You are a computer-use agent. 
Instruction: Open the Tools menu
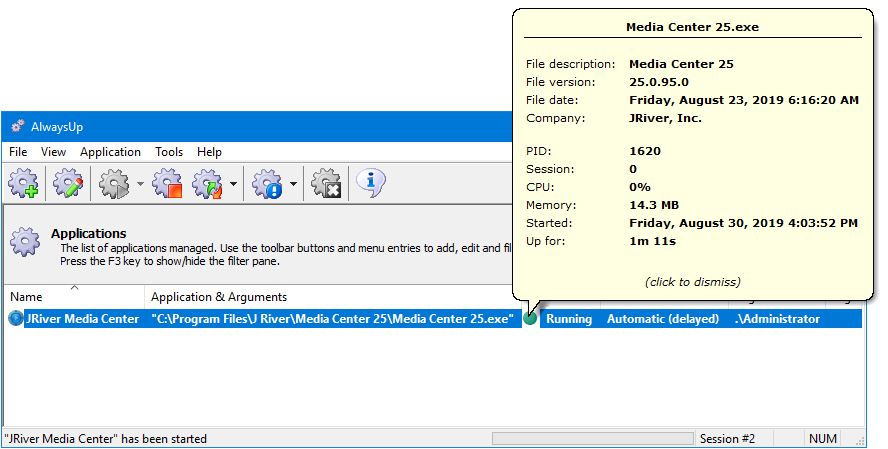coord(169,152)
